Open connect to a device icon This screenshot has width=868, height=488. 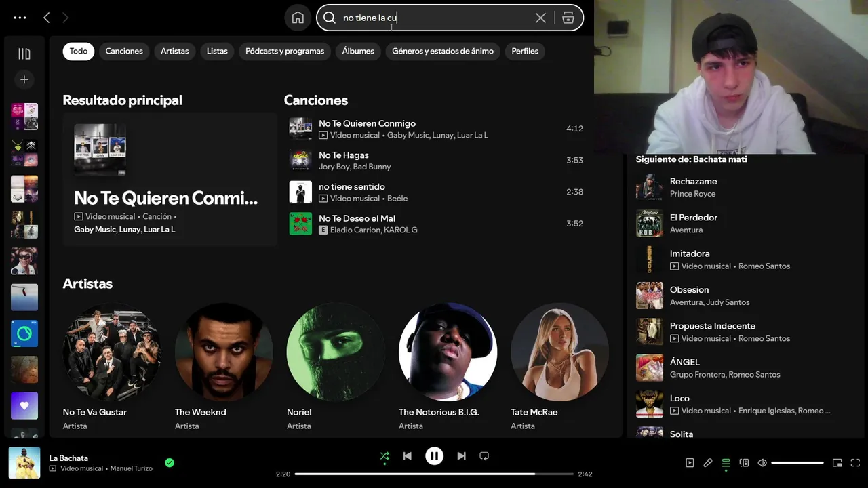point(744,463)
